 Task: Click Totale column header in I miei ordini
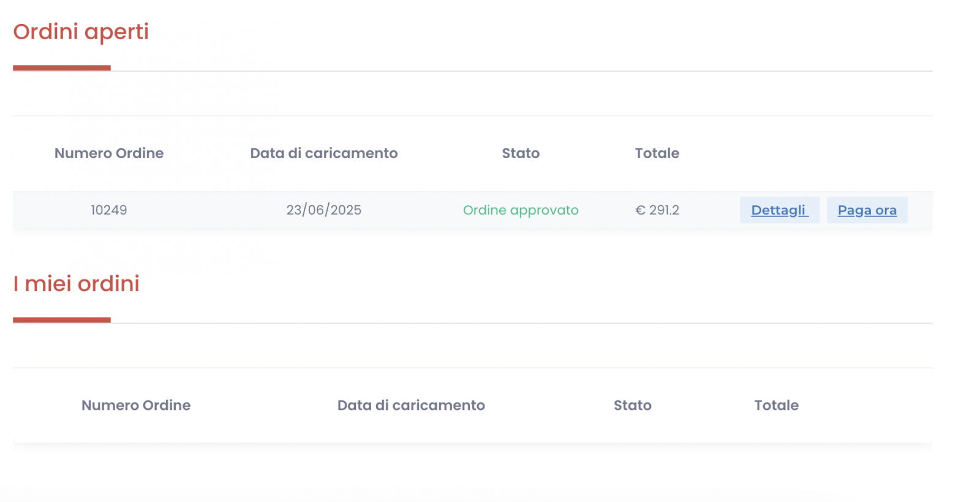tap(776, 405)
